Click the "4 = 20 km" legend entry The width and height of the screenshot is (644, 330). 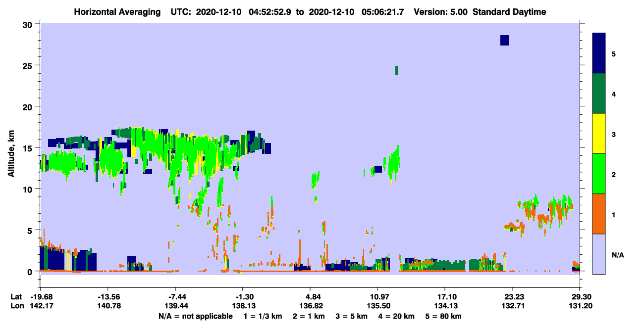click(x=395, y=316)
